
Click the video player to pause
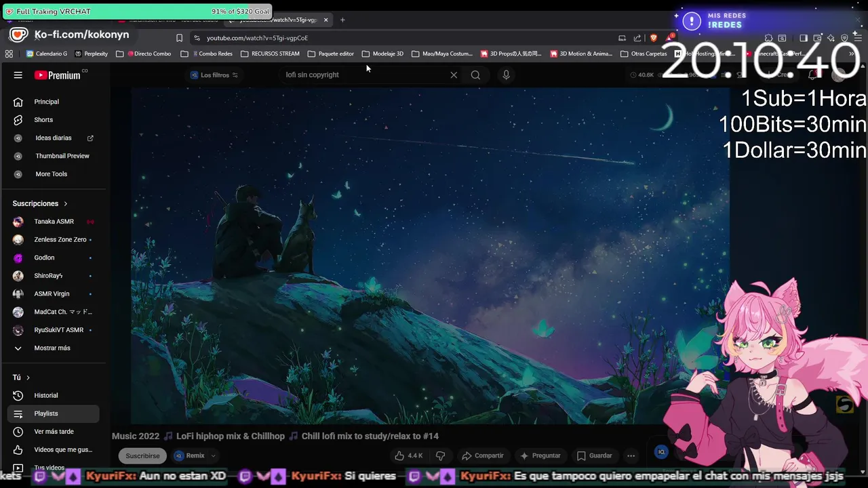point(430,256)
